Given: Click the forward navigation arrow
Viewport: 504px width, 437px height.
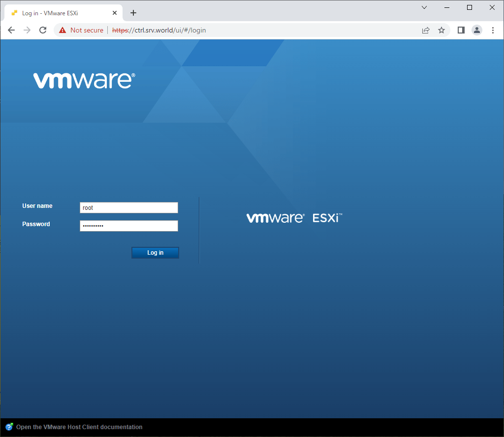Looking at the screenshot, I should (x=27, y=30).
